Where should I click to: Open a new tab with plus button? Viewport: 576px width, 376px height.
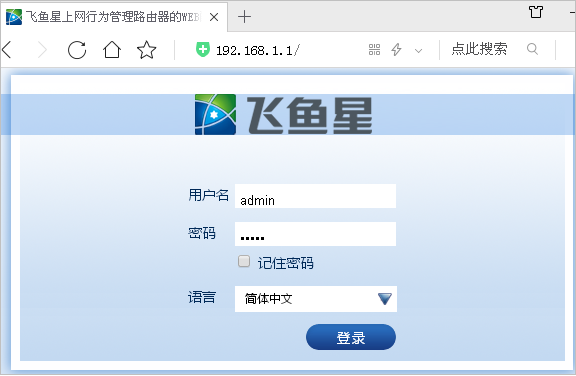coord(244,17)
